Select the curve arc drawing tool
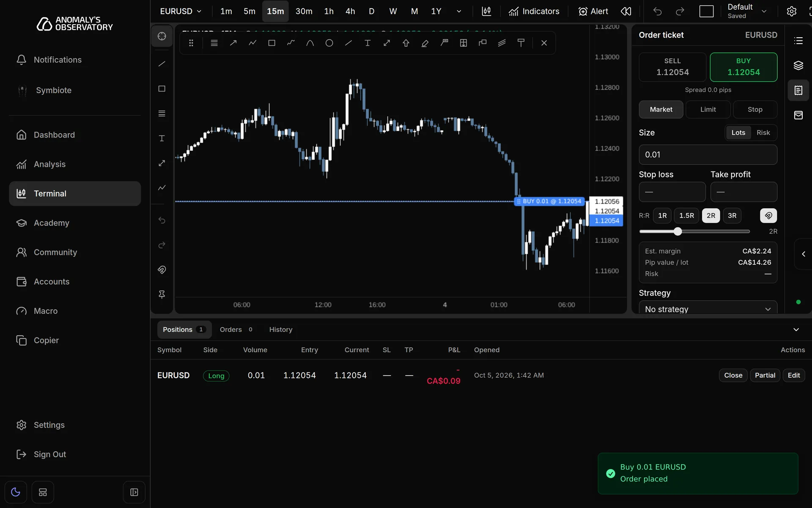The image size is (812, 508). (310, 43)
